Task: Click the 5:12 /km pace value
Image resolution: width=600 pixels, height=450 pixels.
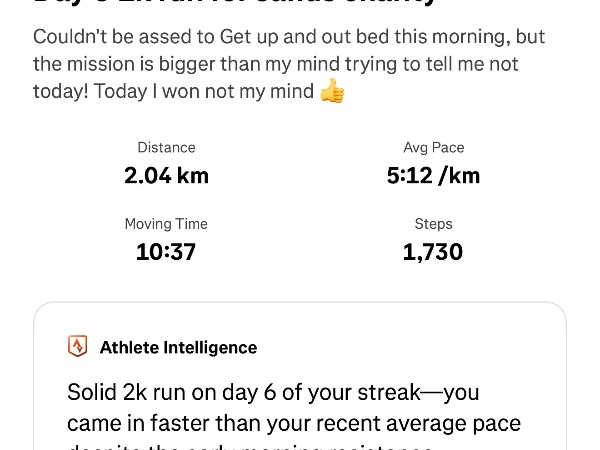Action: coord(433,176)
